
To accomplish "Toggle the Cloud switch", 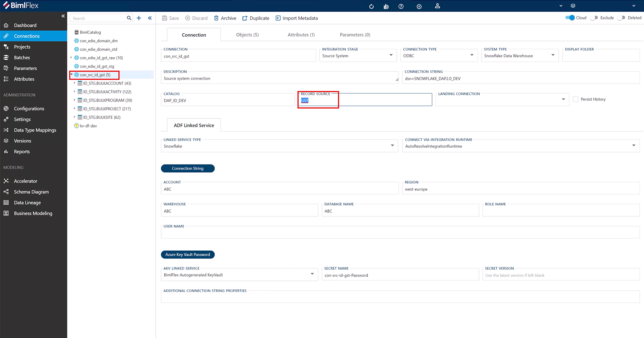I will (570, 18).
